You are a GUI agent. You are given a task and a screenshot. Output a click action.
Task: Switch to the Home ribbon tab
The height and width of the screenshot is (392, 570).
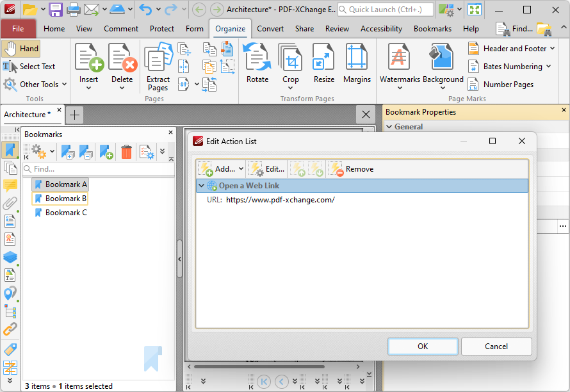pyautogui.click(x=54, y=29)
